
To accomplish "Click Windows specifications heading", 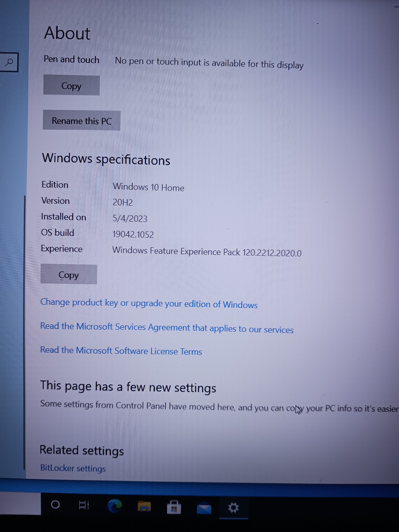I will pos(106,159).
